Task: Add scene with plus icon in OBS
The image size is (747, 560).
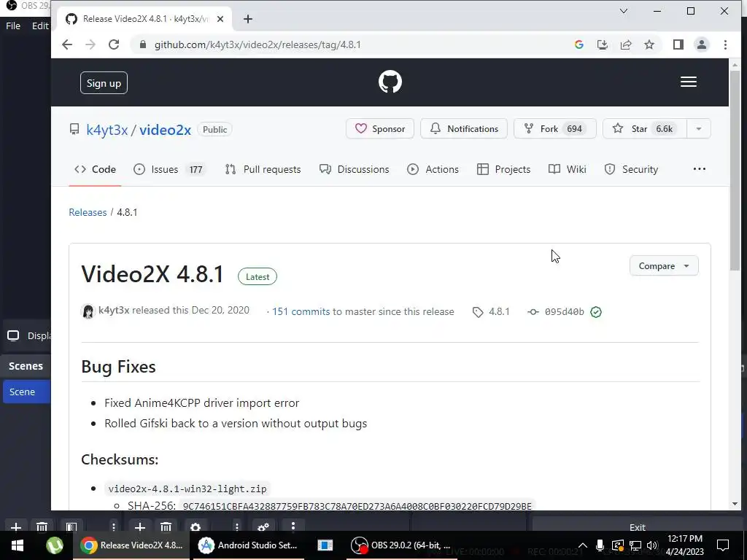Action: [x=16, y=527]
